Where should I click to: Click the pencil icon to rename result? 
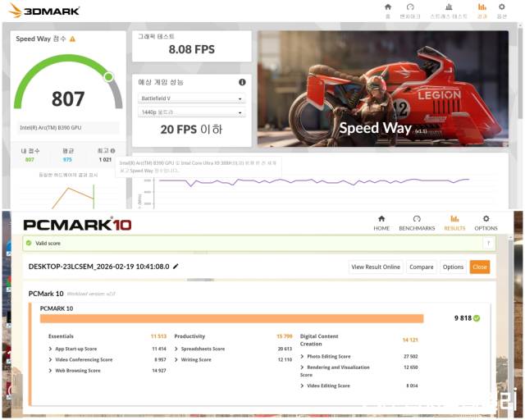click(x=176, y=267)
